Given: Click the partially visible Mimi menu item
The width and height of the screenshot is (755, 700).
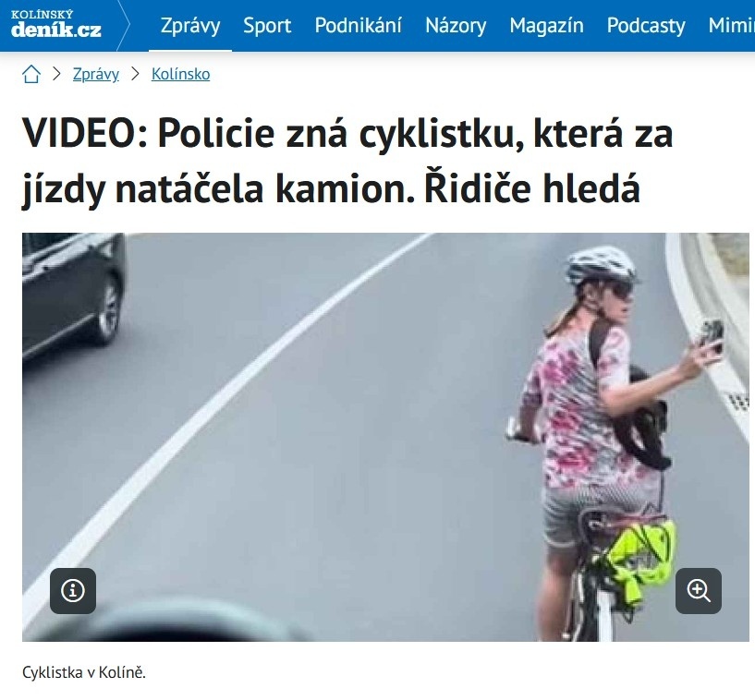Looking at the screenshot, I should pyautogui.click(x=731, y=25).
